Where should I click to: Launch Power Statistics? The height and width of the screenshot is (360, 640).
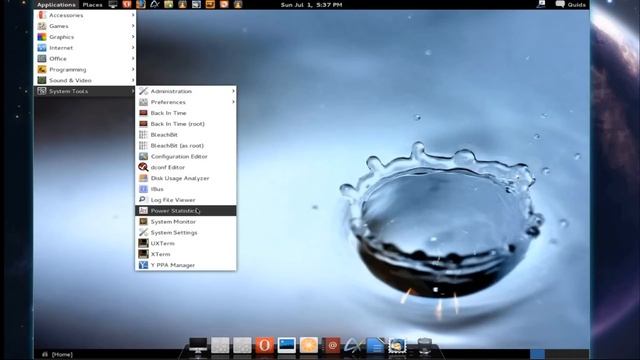(186, 211)
